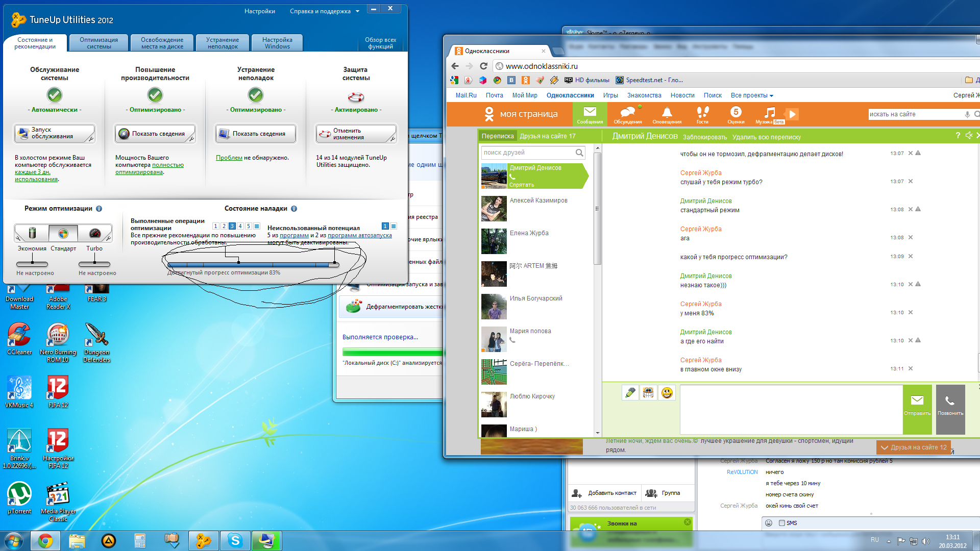This screenshot has height=551, width=980.
Task: Open Сообщения envelope icon in Odnoklassniki
Action: [590, 115]
